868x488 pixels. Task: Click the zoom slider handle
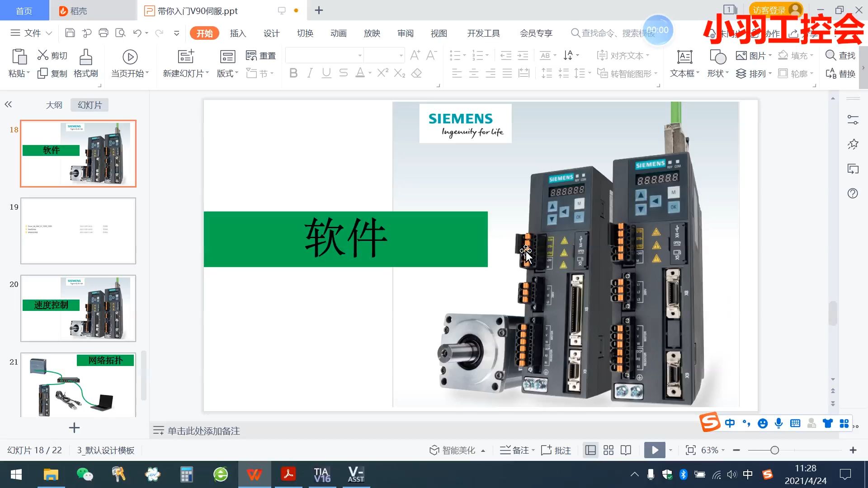(774, 450)
